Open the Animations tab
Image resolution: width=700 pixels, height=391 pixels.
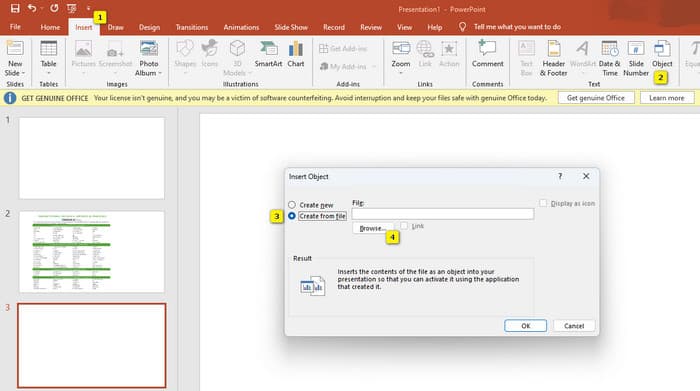coord(241,27)
